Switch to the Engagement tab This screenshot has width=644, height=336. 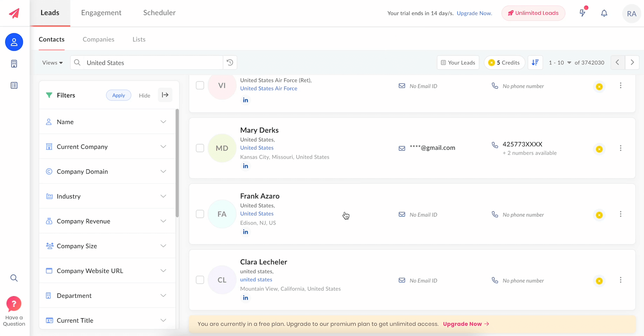[101, 13]
